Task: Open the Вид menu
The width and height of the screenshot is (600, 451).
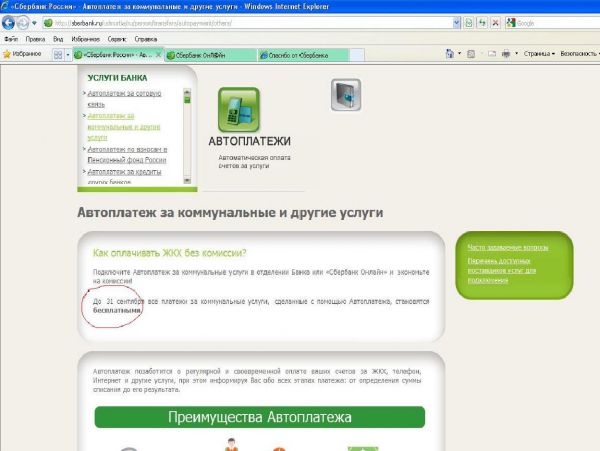Action: (58, 39)
